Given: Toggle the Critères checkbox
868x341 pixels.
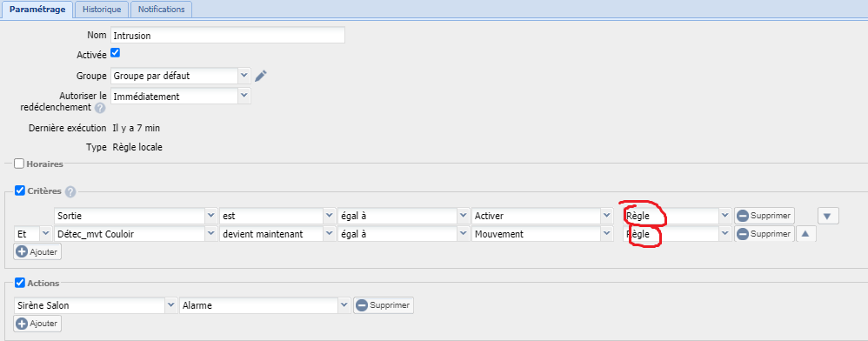Looking at the screenshot, I should [x=19, y=191].
